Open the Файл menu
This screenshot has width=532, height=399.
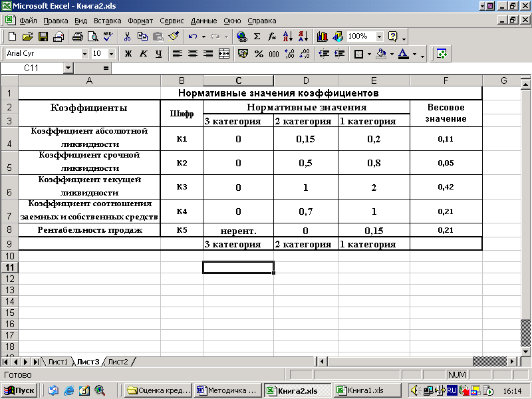(28, 21)
